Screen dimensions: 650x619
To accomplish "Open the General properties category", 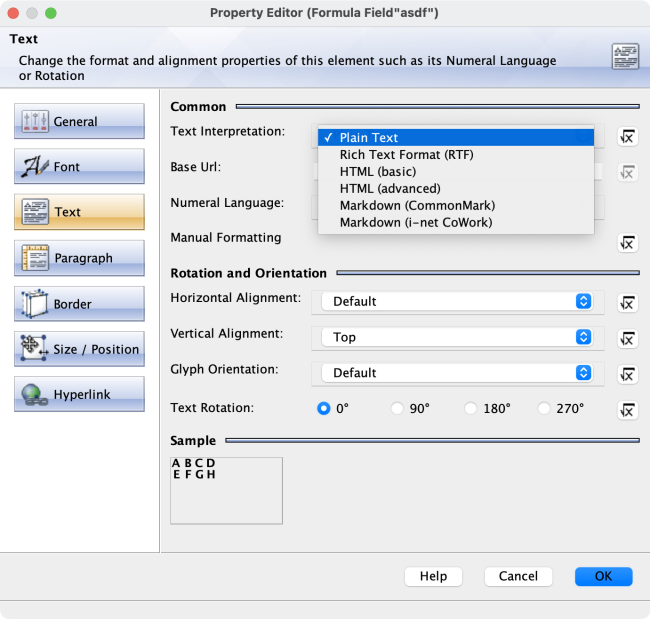I will tap(79, 121).
